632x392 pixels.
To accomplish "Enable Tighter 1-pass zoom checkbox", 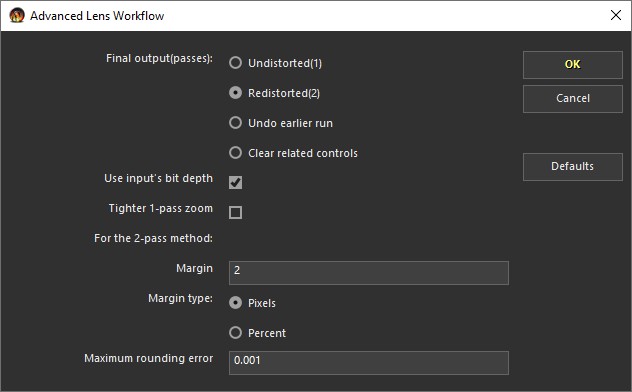I will coord(235,212).
